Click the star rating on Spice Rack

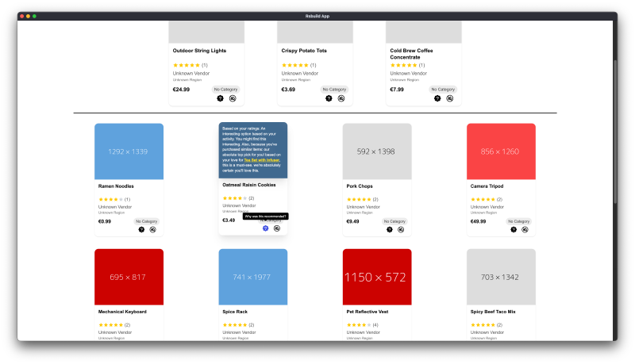click(x=235, y=325)
